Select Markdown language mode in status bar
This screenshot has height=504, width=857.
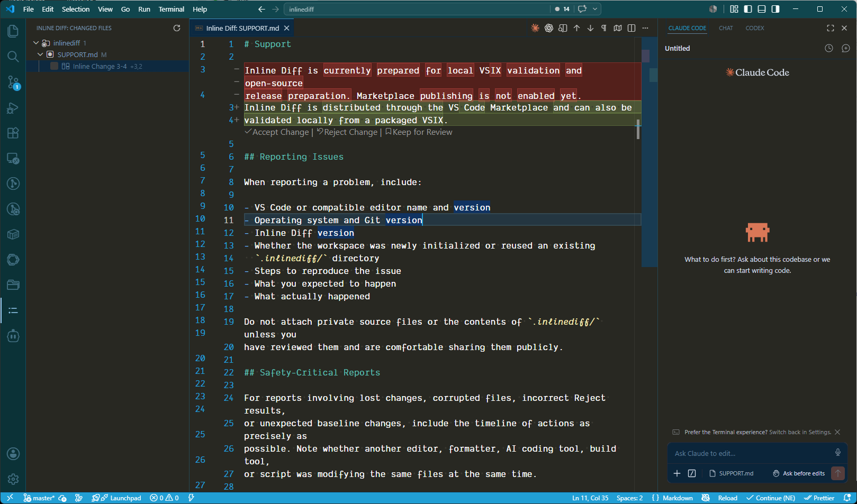[x=678, y=498]
